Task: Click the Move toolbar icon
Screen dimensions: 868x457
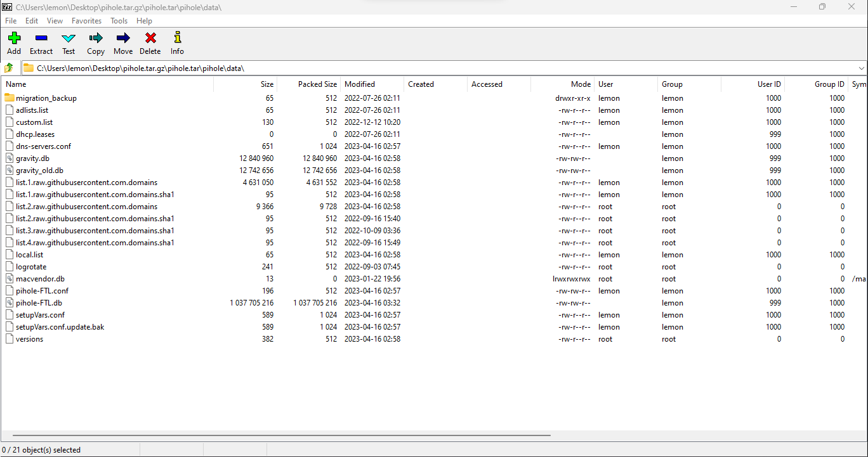Action: [x=123, y=39]
